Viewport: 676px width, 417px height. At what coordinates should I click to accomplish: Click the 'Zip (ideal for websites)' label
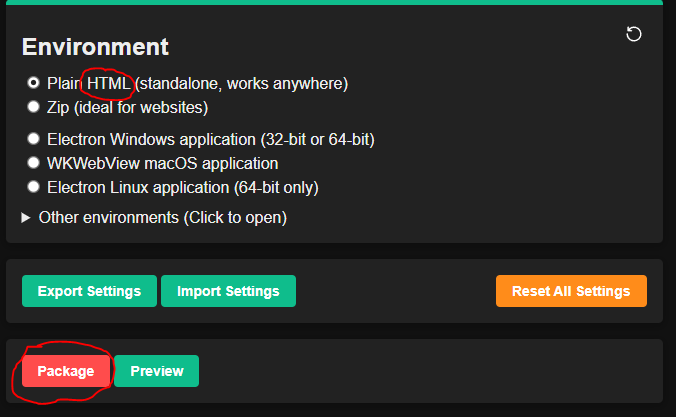(128, 107)
